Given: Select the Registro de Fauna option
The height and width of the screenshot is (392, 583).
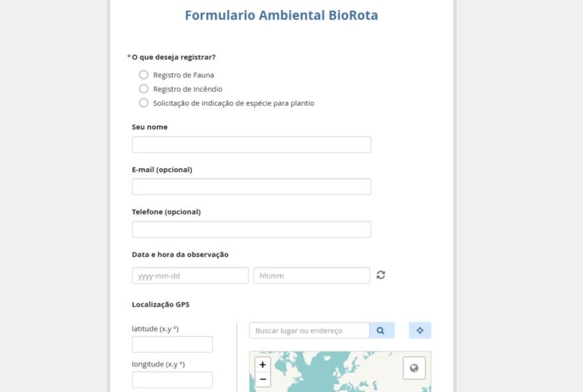Looking at the screenshot, I should (144, 75).
